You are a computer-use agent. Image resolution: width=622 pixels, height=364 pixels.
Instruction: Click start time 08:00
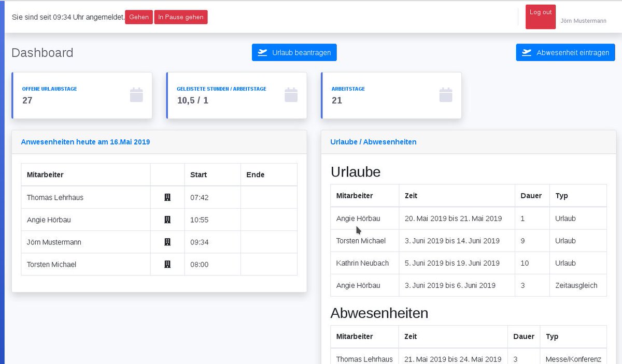click(x=199, y=264)
